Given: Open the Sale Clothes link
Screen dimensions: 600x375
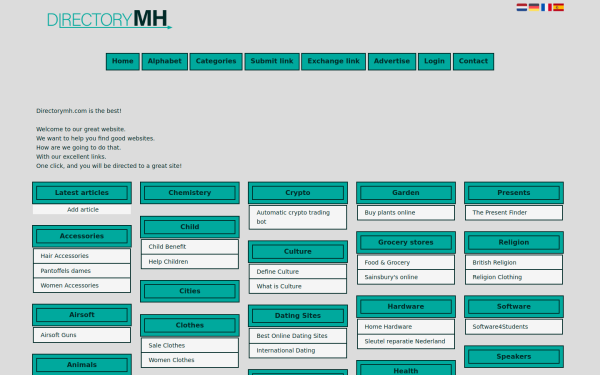Looking at the screenshot, I should pos(190,346).
